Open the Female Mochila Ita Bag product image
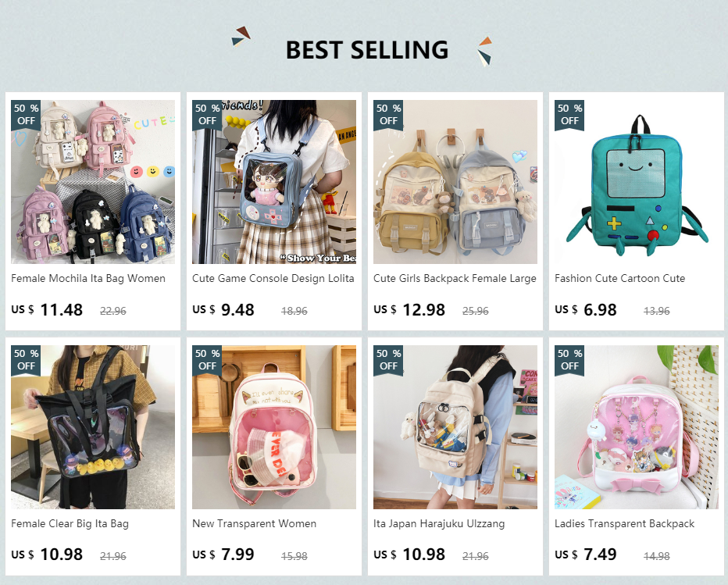Image resolution: width=728 pixels, height=585 pixels. point(93,181)
